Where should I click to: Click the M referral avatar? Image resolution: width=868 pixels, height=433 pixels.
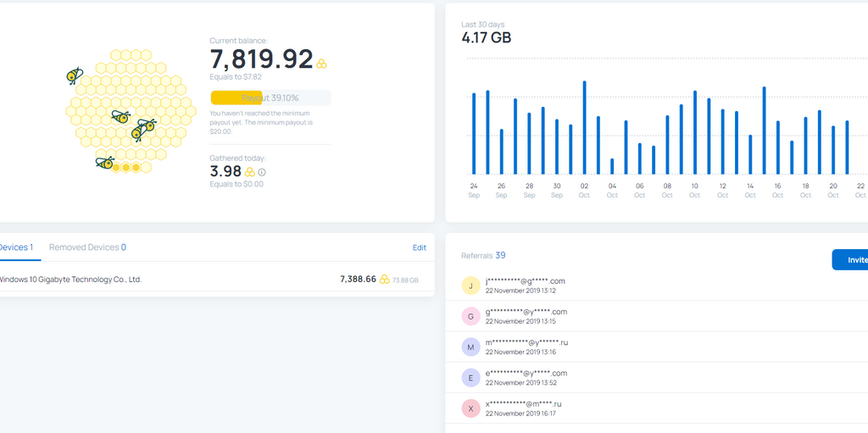click(x=470, y=347)
